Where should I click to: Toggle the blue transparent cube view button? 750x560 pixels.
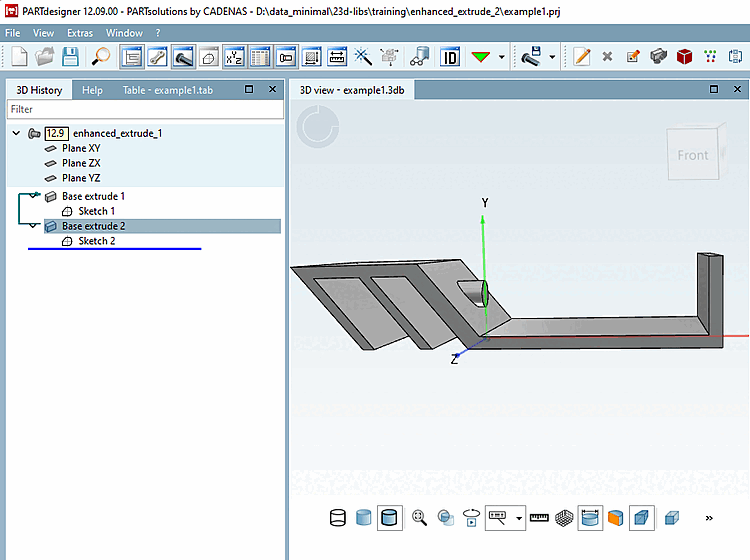click(x=642, y=518)
